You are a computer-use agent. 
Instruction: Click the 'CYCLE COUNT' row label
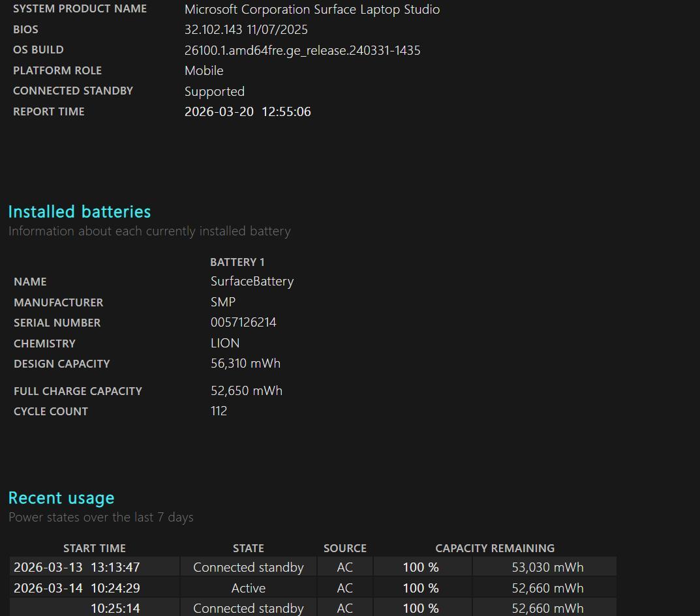click(x=51, y=411)
